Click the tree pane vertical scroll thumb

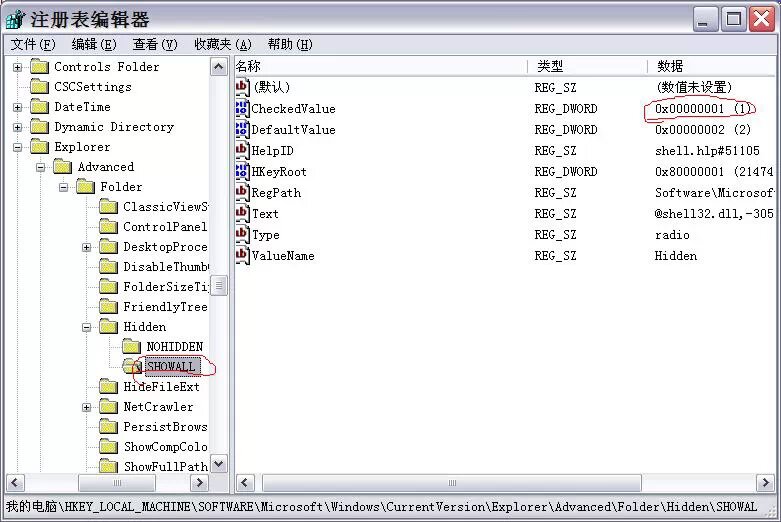click(219, 285)
